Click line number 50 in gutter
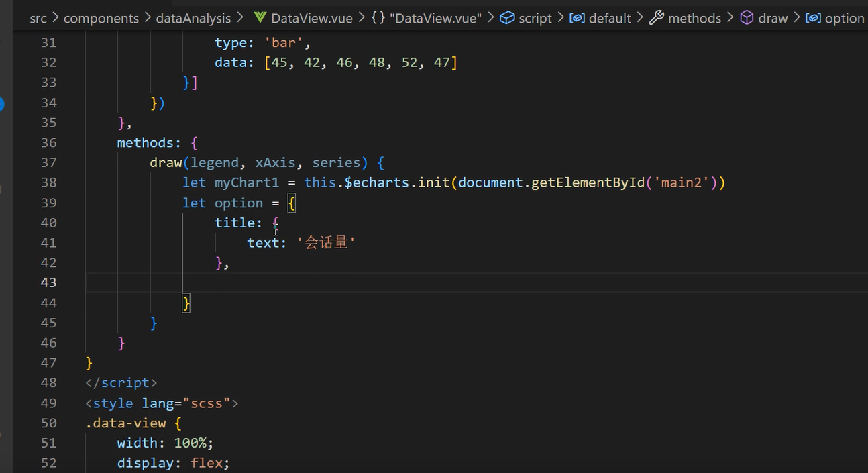868x473 pixels. (48, 423)
